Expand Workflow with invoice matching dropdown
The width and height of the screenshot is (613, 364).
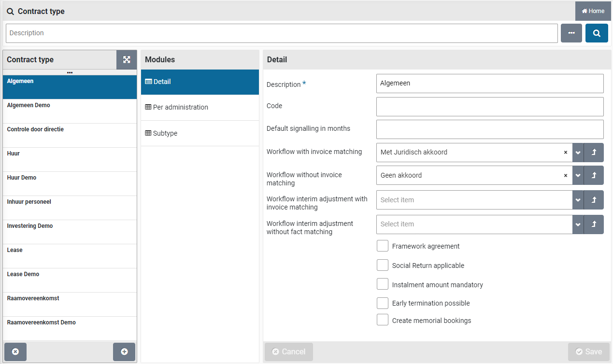578,153
